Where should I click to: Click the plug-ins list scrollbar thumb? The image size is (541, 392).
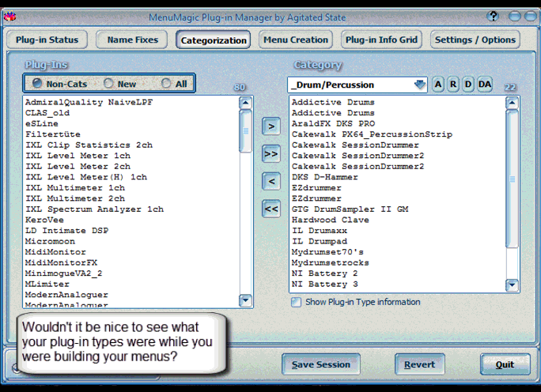246,131
